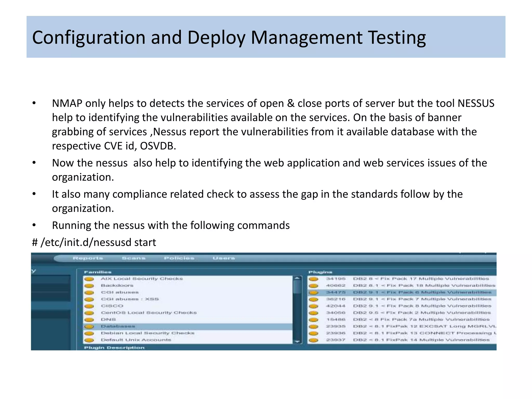Select DB2 Fix Pack 7a plugin
This screenshot has height=399, width=532.
[x=402, y=320]
